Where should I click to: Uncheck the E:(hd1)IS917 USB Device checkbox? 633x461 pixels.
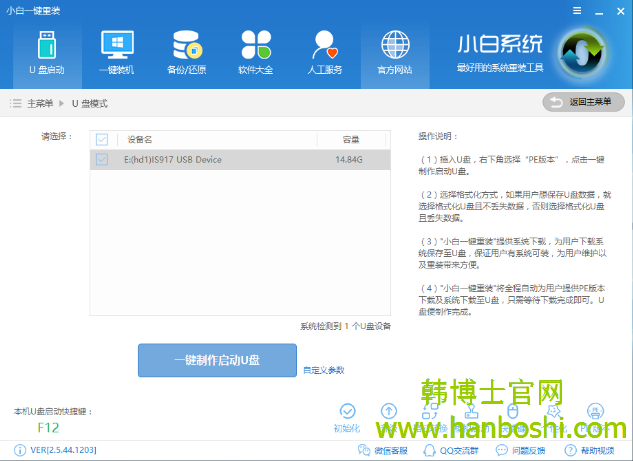coord(102,159)
